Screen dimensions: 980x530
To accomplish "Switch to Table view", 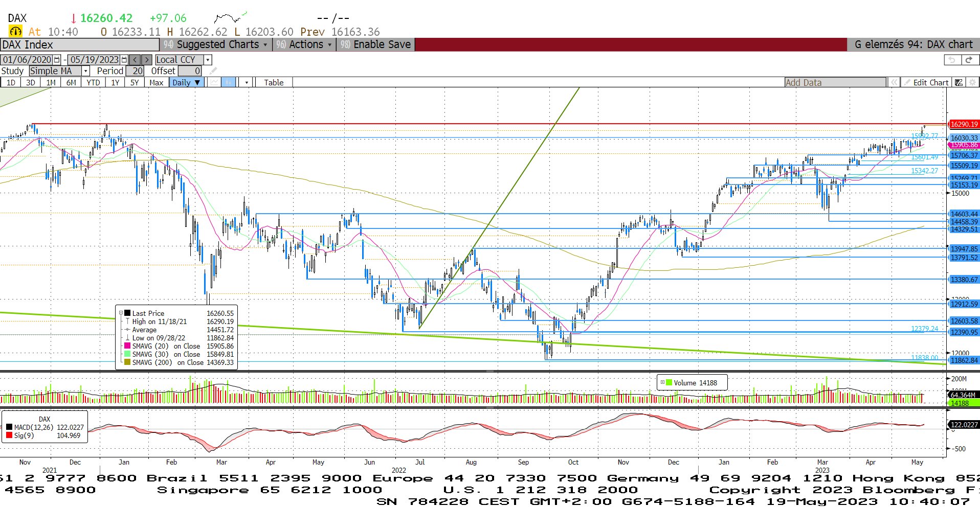I will click(274, 82).
